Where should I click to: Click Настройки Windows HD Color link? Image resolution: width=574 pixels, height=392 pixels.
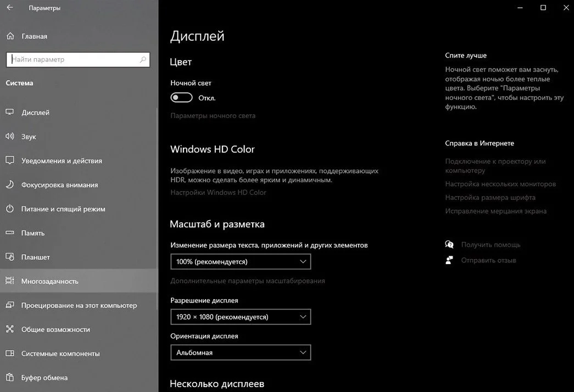[x=218, y=192]
